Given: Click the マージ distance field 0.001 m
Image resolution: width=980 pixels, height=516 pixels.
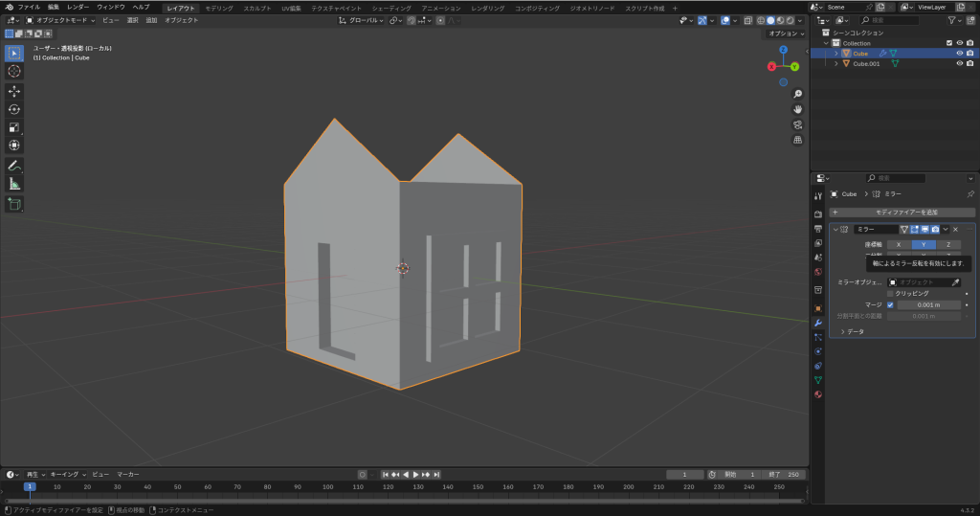Looking at the screenshot, I should point(927,304).
